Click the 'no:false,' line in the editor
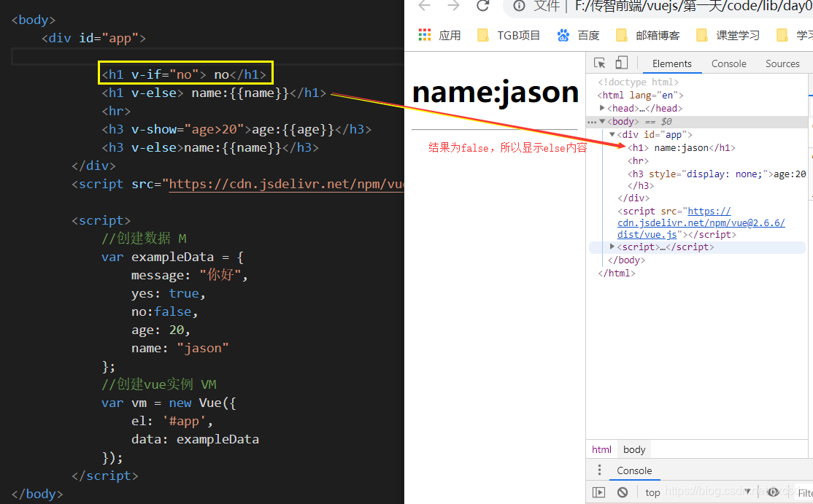Screen dimensions: 813x504 pyautogui.click(x=164, y=311)
